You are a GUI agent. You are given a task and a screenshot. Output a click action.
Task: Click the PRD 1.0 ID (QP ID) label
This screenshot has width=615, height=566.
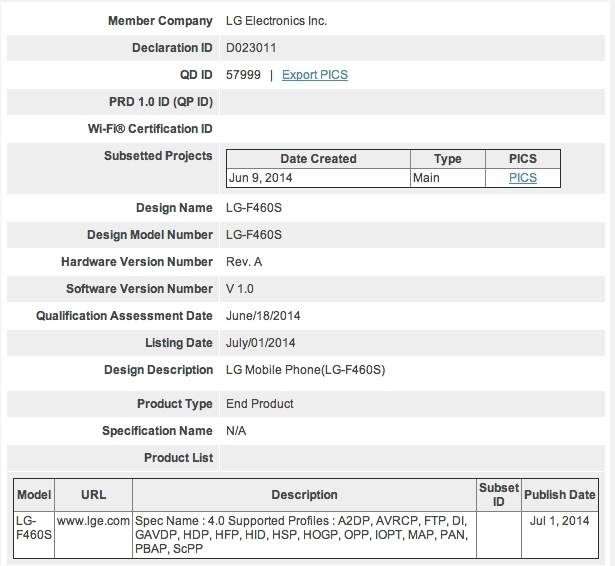(161, 102)
